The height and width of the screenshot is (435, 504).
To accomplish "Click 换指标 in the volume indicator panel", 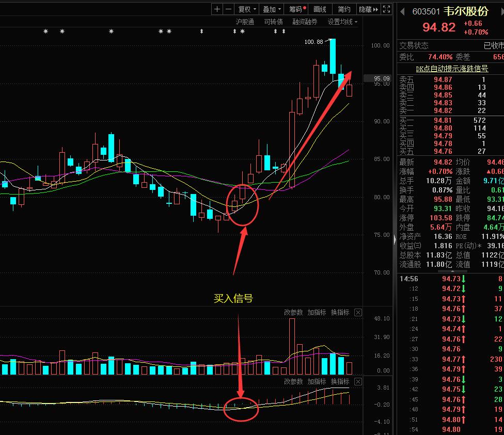I will (x=340, y=312).
